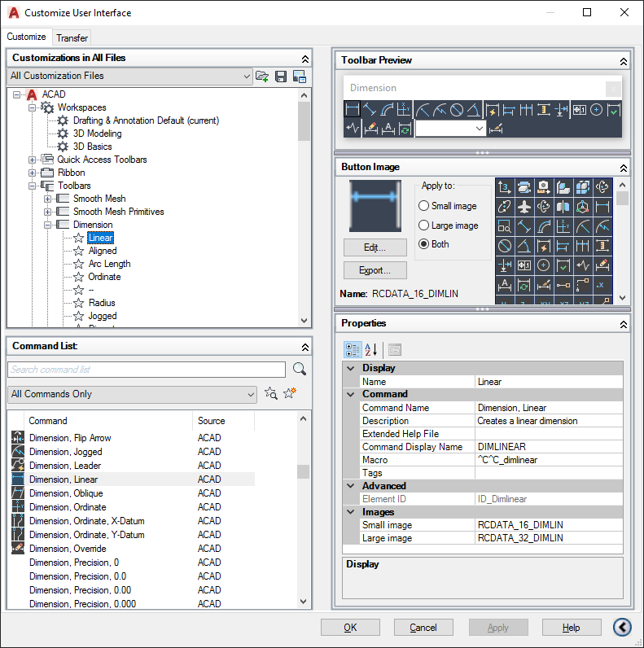
Task: Select Continue dimension icon in Toolbar Preview
Action: pyautogui.click(x=526, y=110)
